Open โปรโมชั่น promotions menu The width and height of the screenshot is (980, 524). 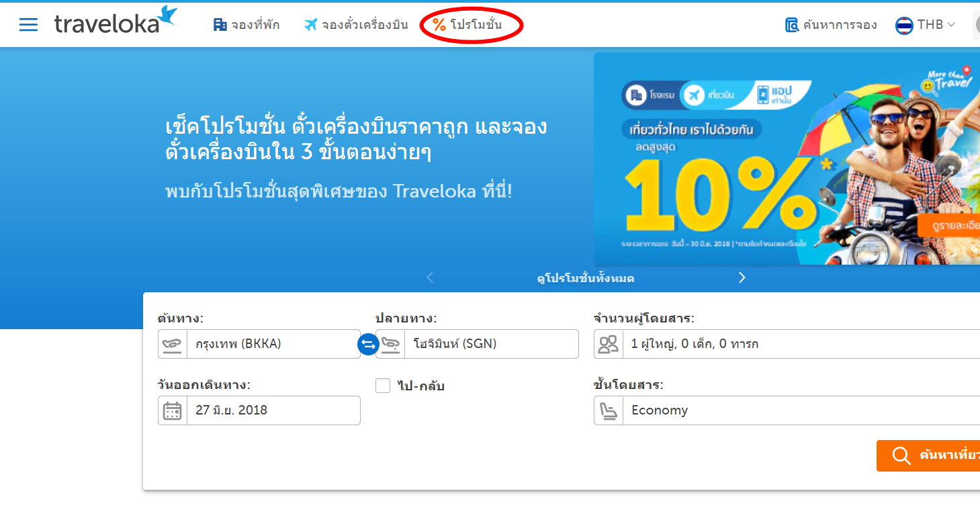[x=467, y=25]
